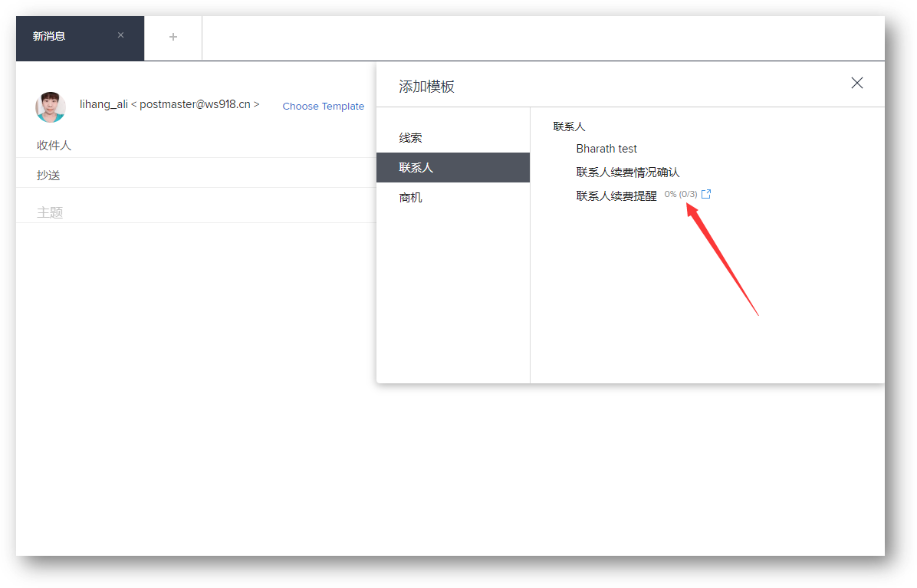The height and width of the screenshot is (588, 917).
Task: Select the 商机 template category
Action: [410, 198]
